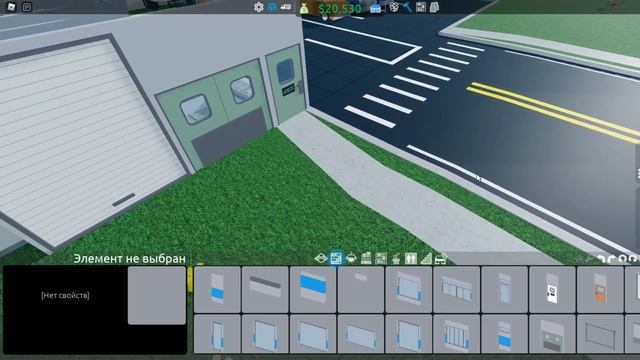640x360 pixels.
Task: Pick the small wall plate item
Action: point(361,289)
